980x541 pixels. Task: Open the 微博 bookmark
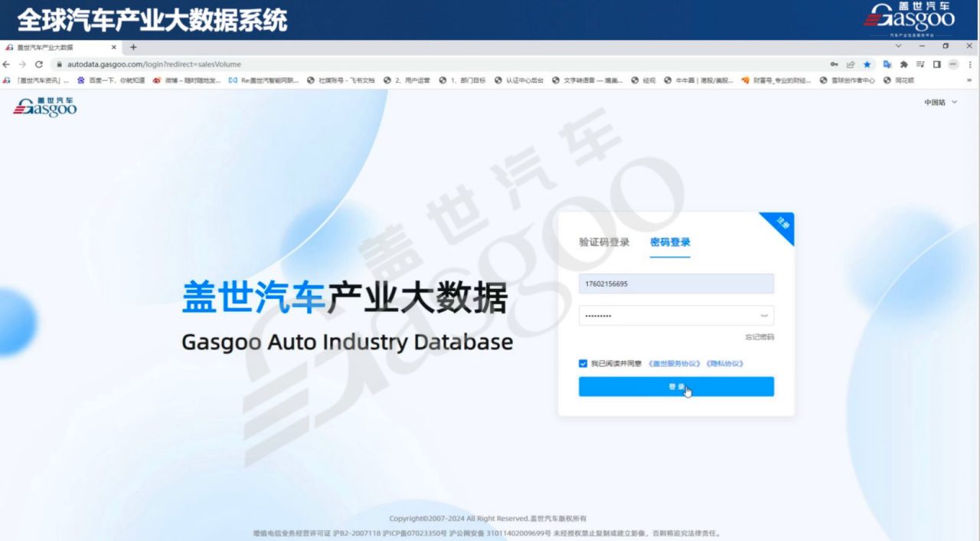[186, 80]
